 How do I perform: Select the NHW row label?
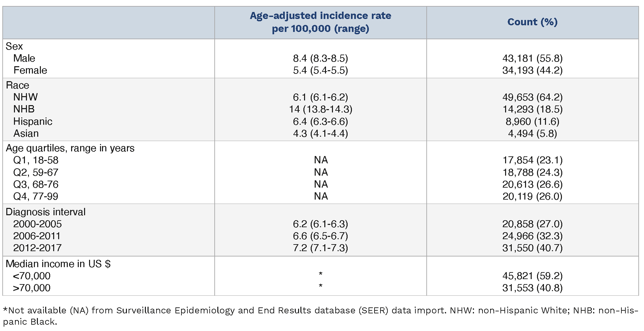(x=26, y=97)
